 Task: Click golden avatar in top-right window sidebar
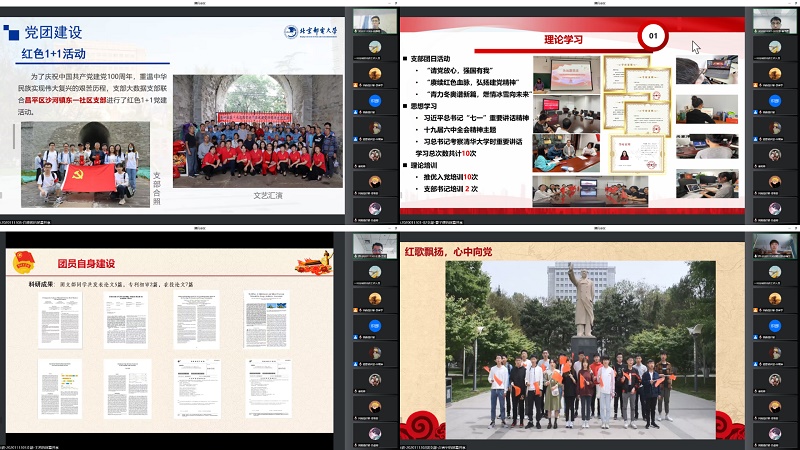[x=775, y=73]
